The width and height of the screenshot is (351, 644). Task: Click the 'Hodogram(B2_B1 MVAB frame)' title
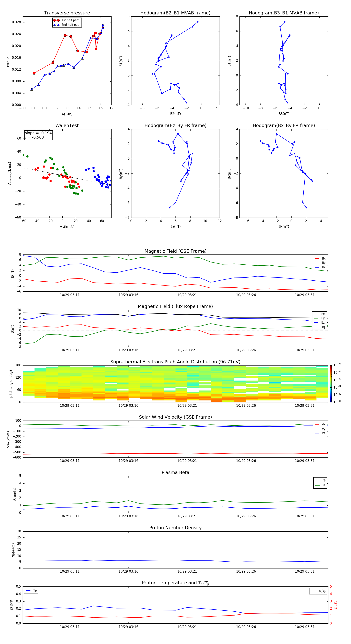point(175,13)
